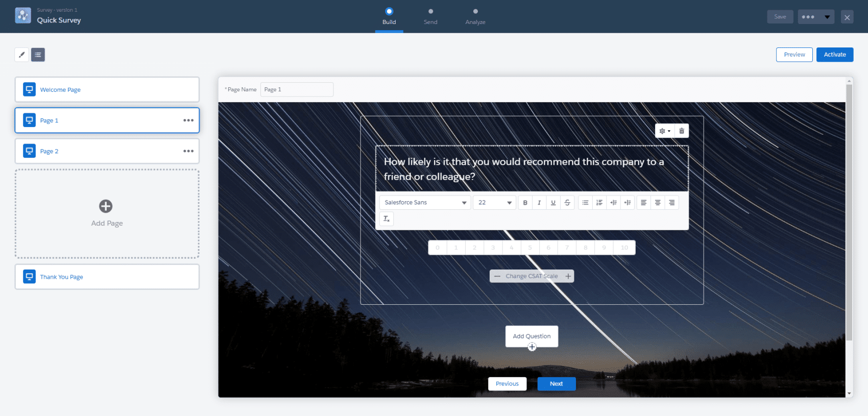
Task: Toggle italic formatting in text toolbar
Action: coord(539,203)
